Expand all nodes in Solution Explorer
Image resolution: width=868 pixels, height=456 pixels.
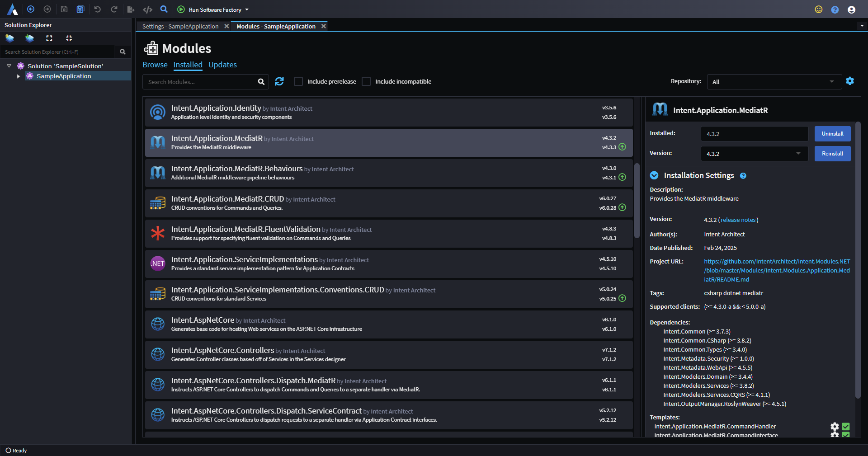[49, 38]
